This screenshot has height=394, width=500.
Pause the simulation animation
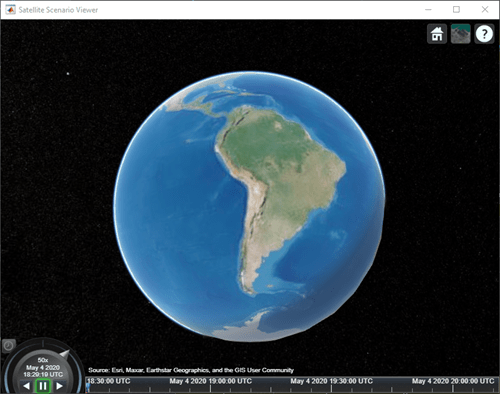pyautogui.click(x=43, y=386)
